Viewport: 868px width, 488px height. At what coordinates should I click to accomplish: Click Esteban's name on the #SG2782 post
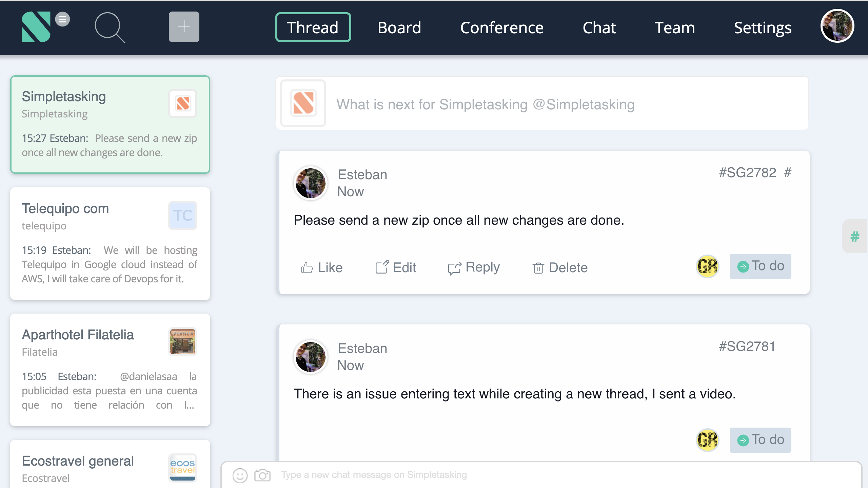(362, 175)
